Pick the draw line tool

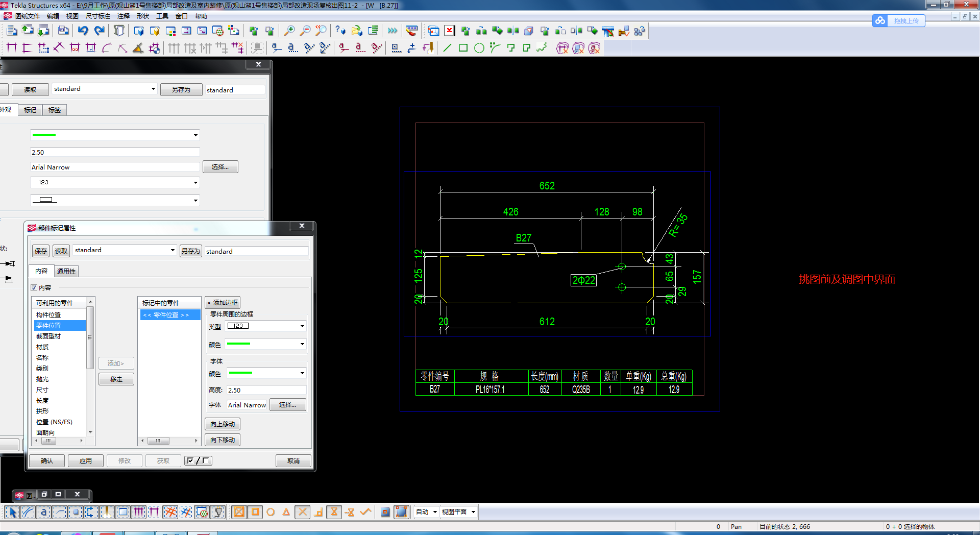click(447, 48)
